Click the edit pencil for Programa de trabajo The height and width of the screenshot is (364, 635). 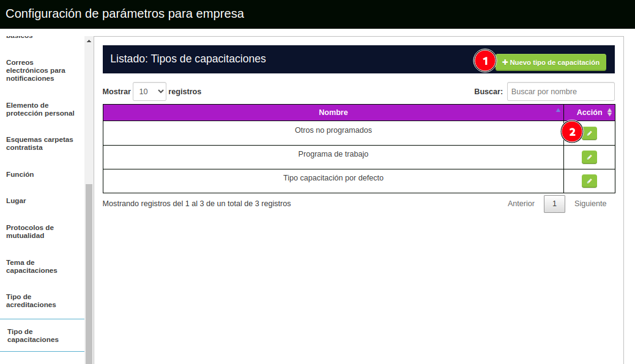(589, 157)
